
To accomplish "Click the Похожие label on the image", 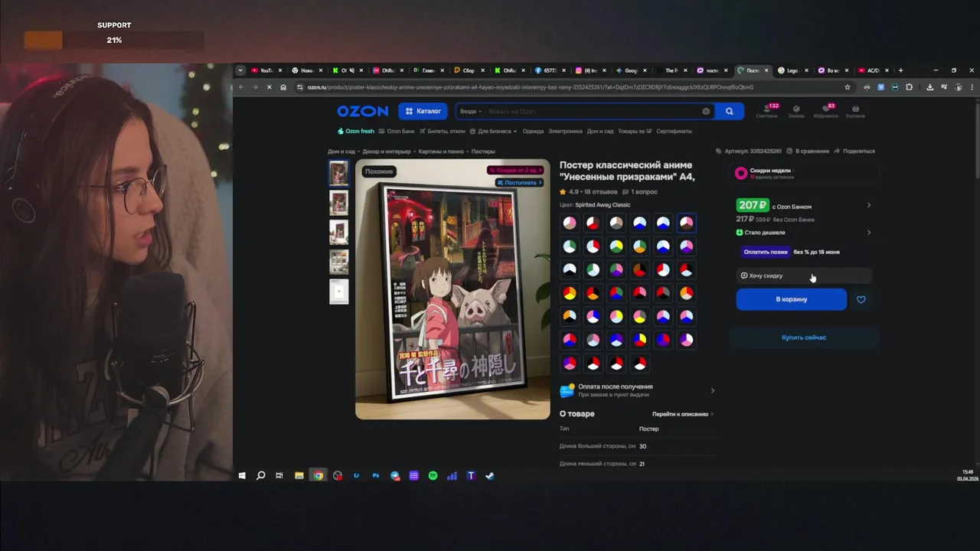I will (379, 171).
